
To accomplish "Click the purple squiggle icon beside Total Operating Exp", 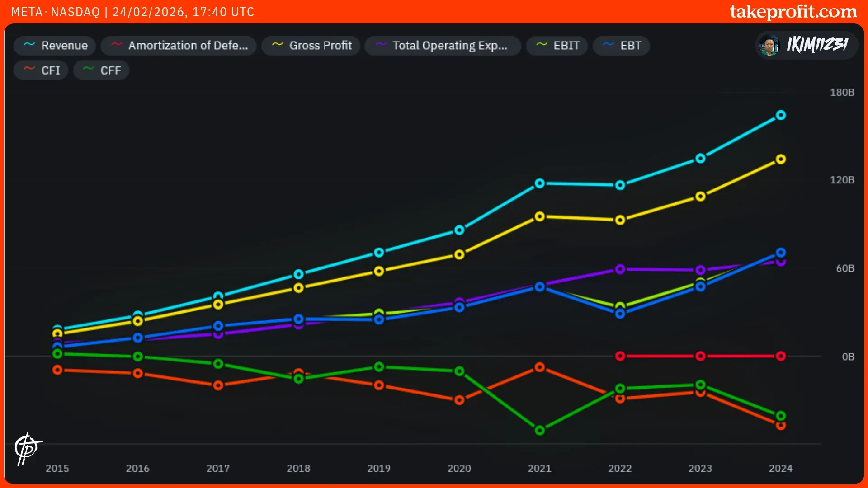I will (x=381, y=45).
